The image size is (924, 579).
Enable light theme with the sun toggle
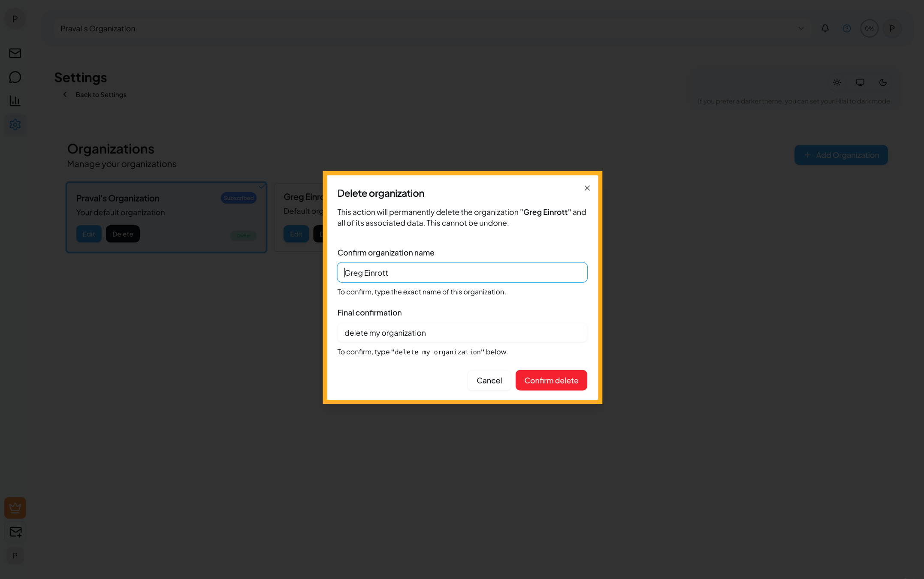(x=836, y=82)
